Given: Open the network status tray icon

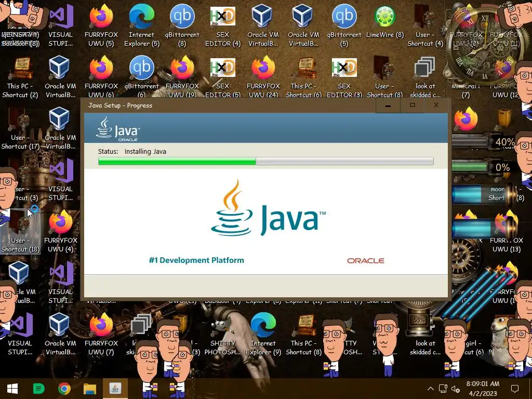Looking at the screenshot, I should [x=443, y=389].
